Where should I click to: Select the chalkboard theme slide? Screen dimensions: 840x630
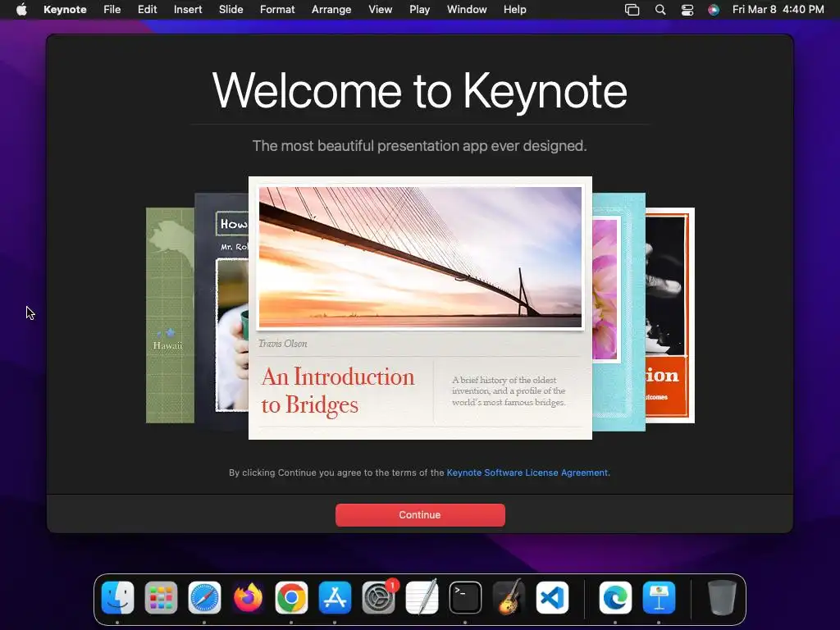click(221, 313)
